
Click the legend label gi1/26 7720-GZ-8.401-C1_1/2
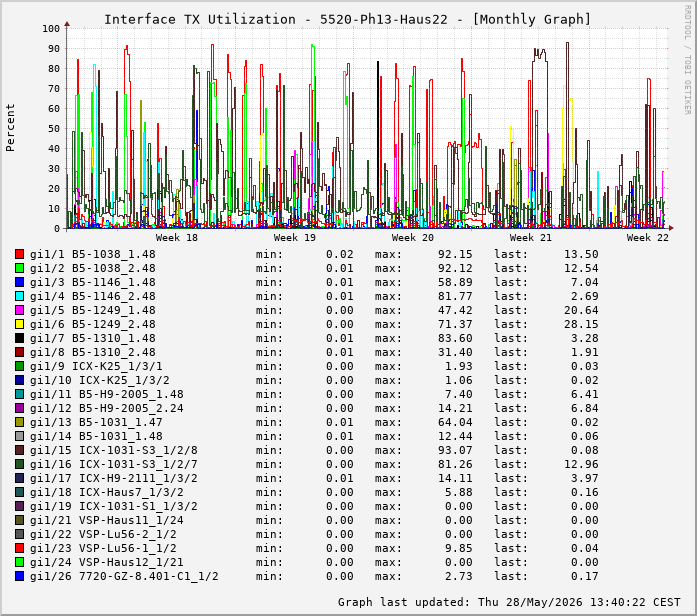pyautogui.click(x=124, y=576)
